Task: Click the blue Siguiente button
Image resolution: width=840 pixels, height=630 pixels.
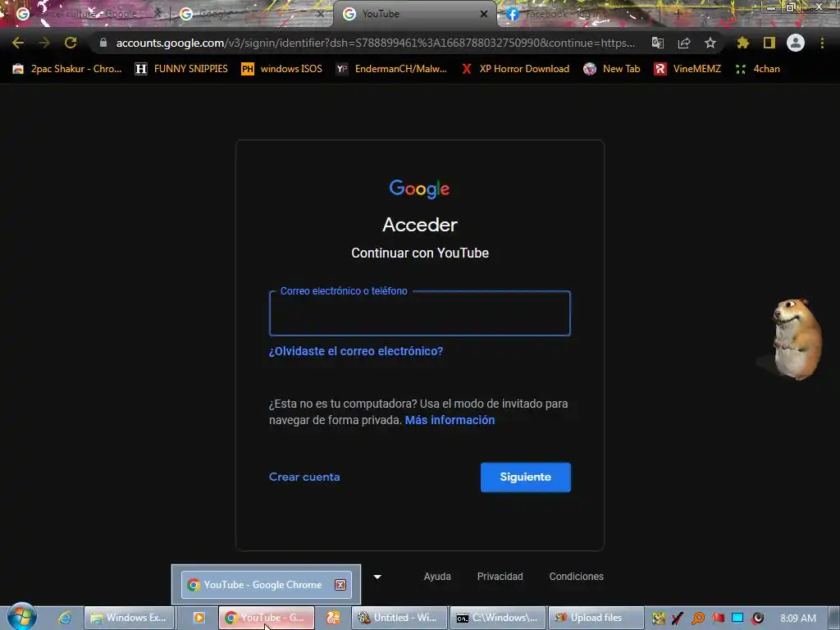Action: 526,477
